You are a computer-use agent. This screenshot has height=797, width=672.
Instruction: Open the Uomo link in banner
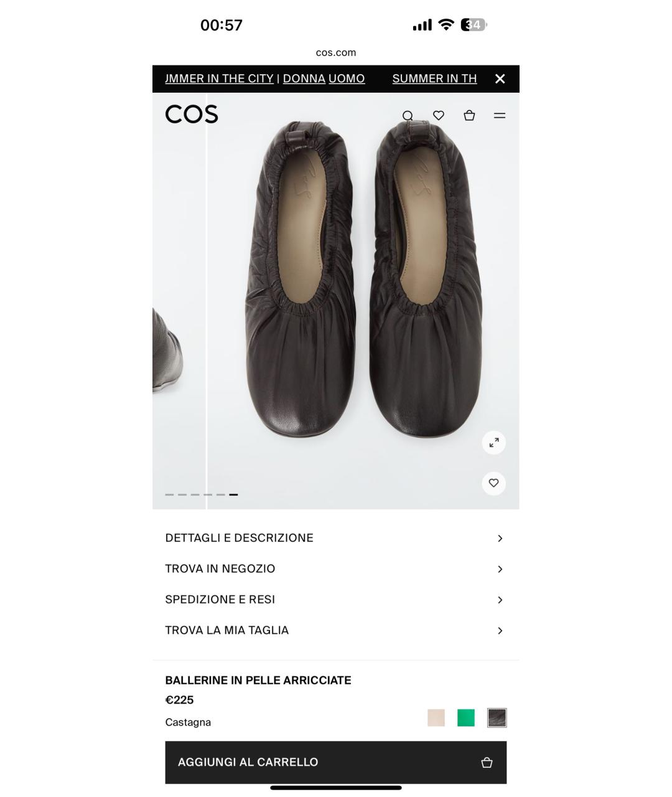347,79
